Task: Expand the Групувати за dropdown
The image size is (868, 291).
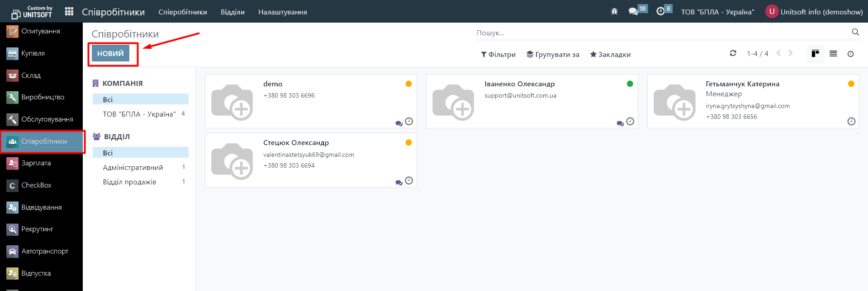Action: click(x=553, y=55)
